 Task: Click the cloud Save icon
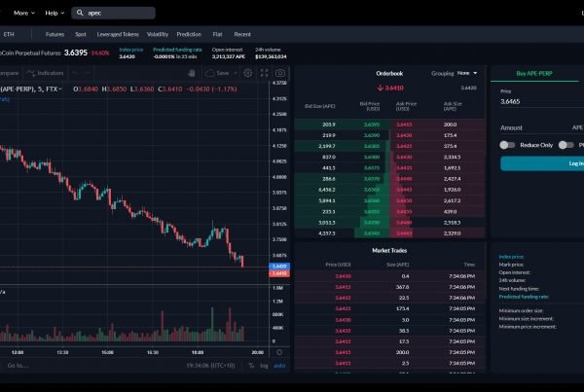tap(209, 73)
